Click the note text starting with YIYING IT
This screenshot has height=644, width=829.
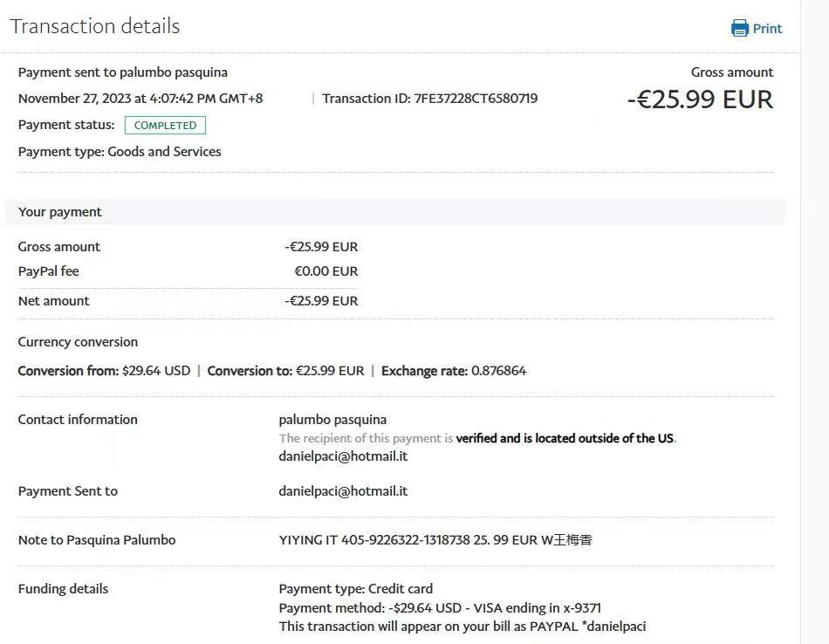[x=435, y=540]
